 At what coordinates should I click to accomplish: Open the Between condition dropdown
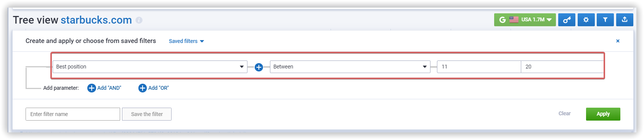click(x=350, y=67)
